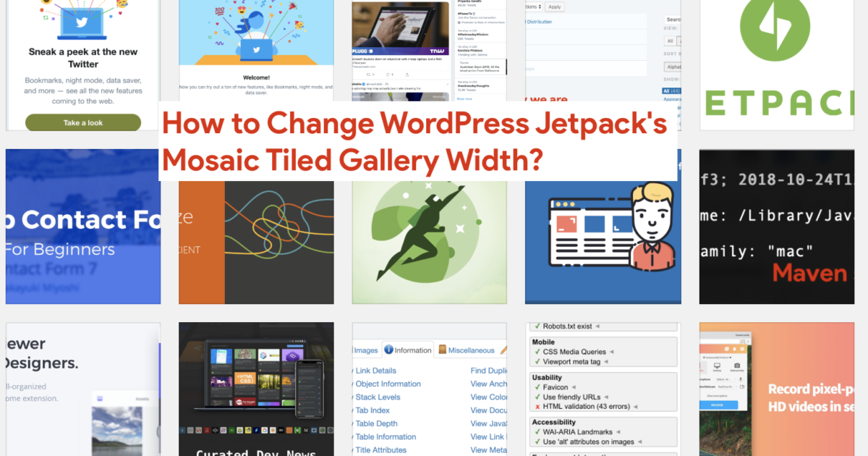
Task: Click the 'Accessibility' section heading
Action: pos(553,422)
